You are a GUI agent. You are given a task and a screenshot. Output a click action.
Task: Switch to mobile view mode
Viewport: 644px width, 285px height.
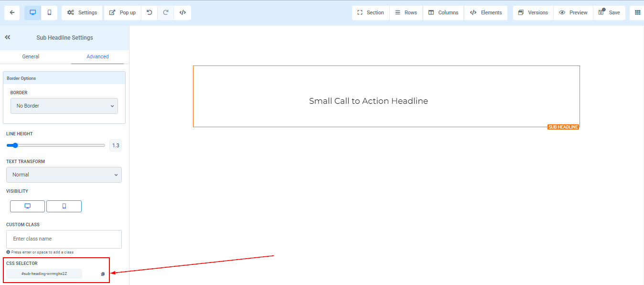click(49, 13)
